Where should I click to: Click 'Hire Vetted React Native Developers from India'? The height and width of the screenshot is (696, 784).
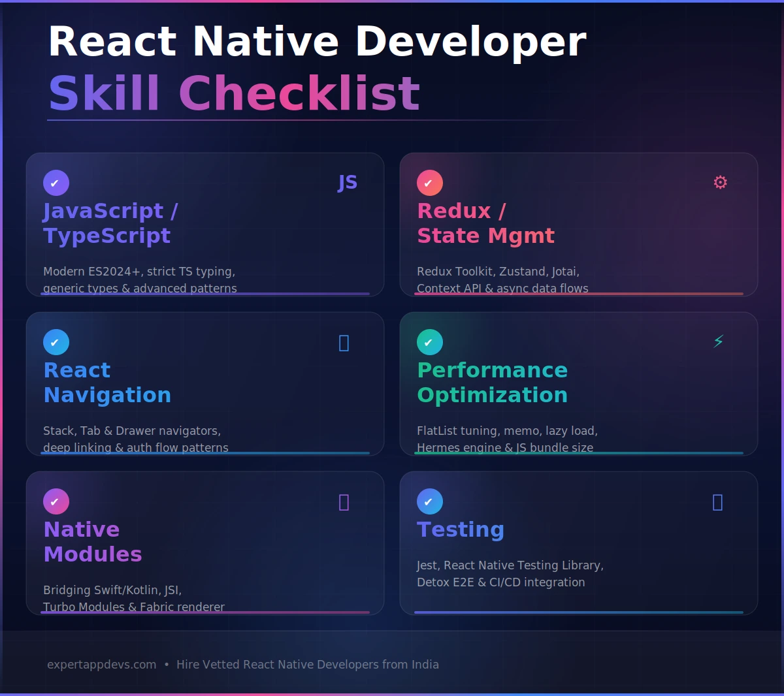308,665
